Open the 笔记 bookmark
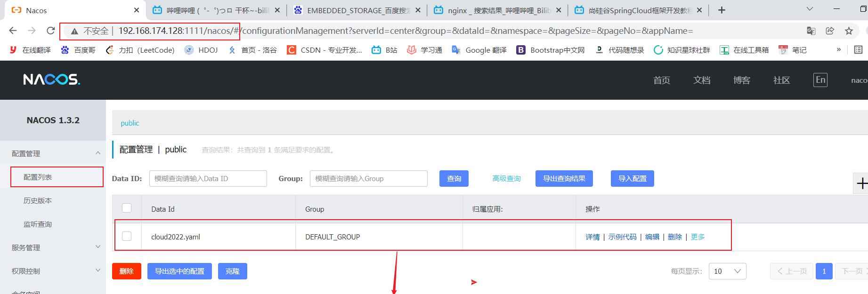The image size is (868, 294). pyautogui.click(x=793, y=50)
